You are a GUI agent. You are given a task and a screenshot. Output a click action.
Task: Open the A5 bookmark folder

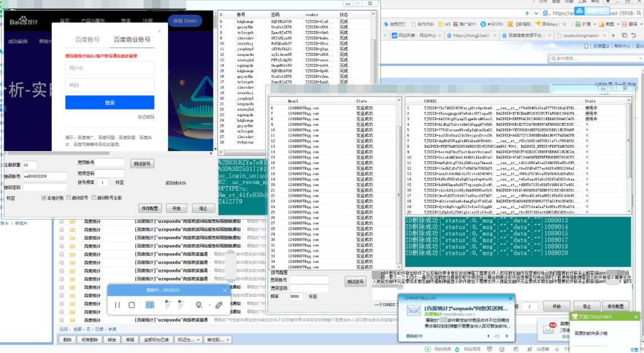(445, 24)
